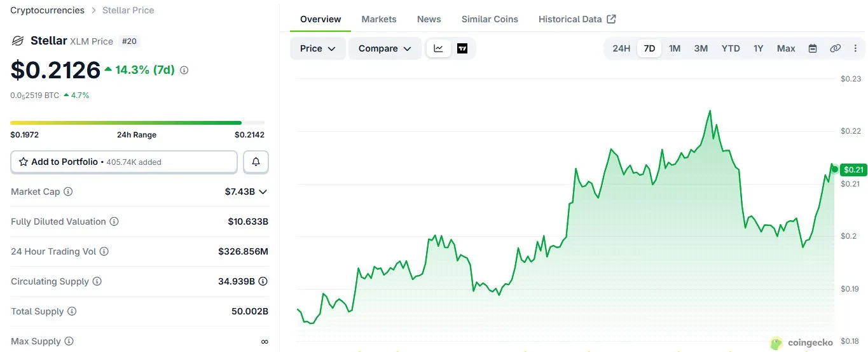Viewport: 868px width, 352px height.
Task: Open the Overview tab
Action: (x=320, y=19)
